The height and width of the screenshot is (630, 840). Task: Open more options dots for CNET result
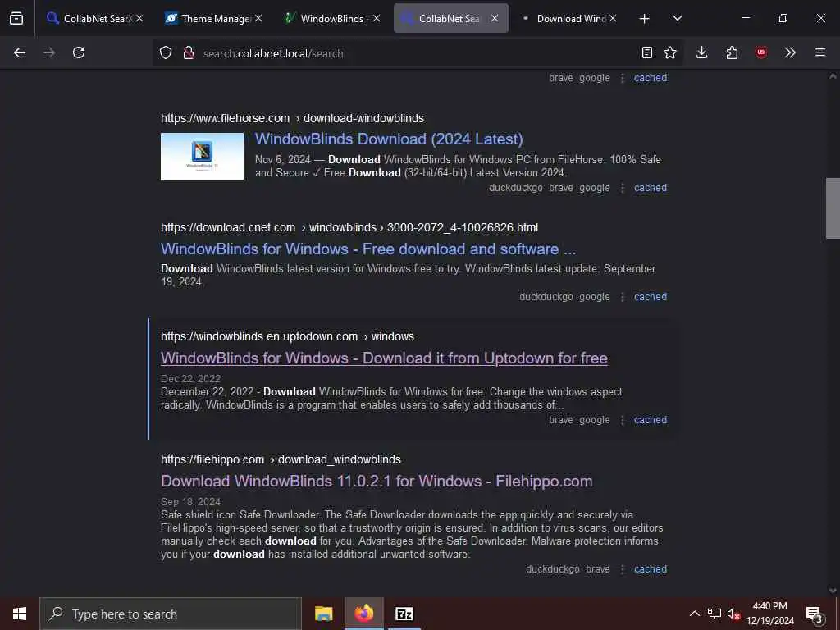[x=623, y=297]
